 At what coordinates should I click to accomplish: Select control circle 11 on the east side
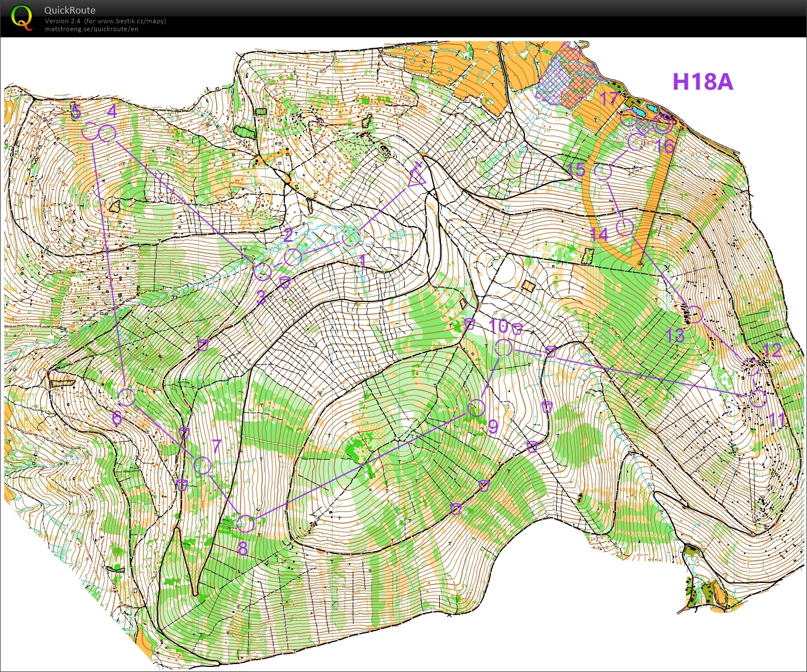(758, 398)
